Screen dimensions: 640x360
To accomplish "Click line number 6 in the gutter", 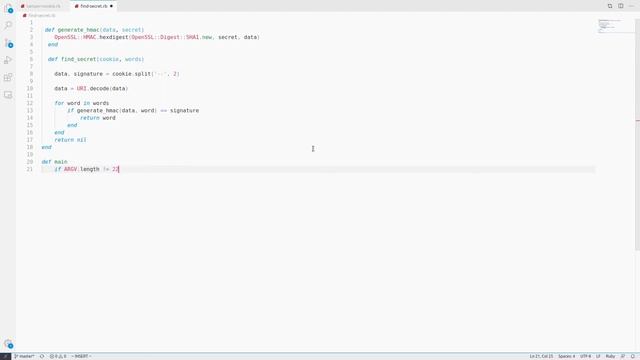I will click(31, 59).
